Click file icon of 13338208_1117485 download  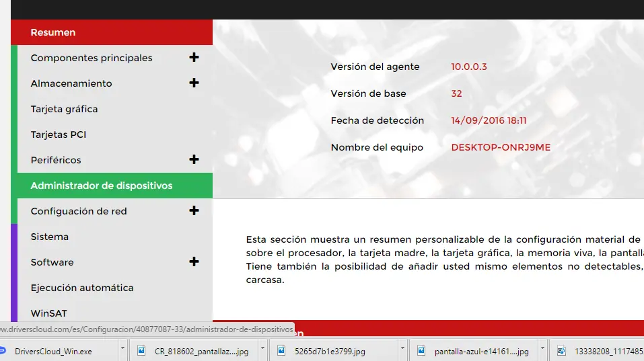click(x=561, y=350)
